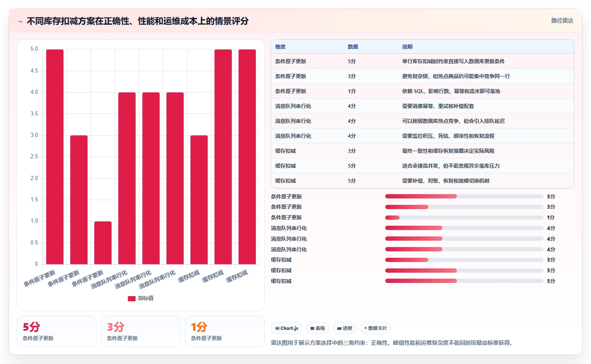
Task: Select cell 最终一致性和缓存恢复策略决定实际风险
Action: pos(448,151)
